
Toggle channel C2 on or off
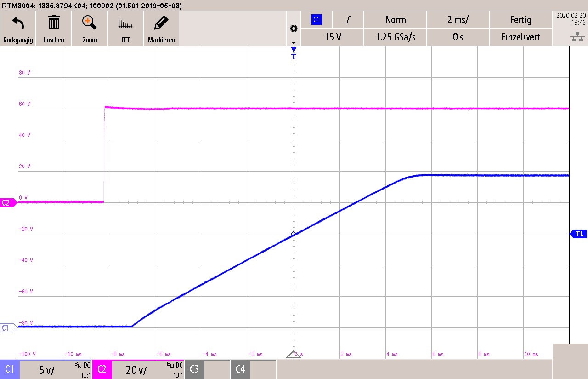pos(102,369)
